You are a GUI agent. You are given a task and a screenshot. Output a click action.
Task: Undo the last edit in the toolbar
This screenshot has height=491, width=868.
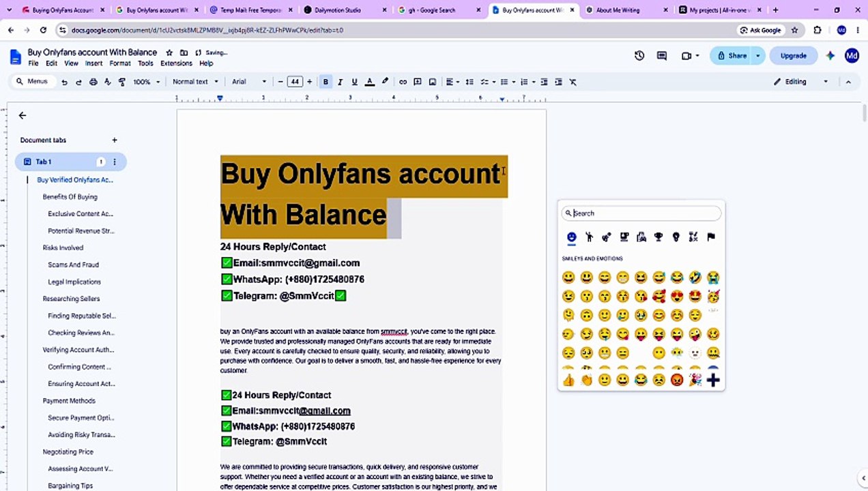click(64, 82)
